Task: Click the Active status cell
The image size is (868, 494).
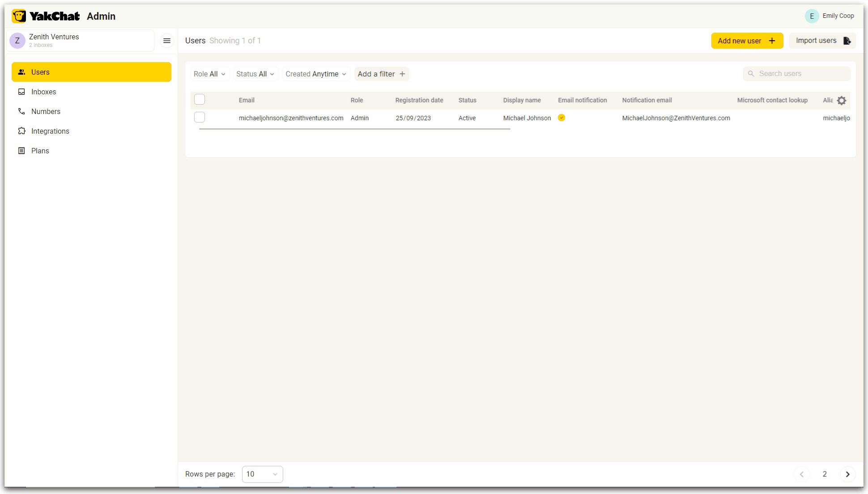Action: click(467, 118)
